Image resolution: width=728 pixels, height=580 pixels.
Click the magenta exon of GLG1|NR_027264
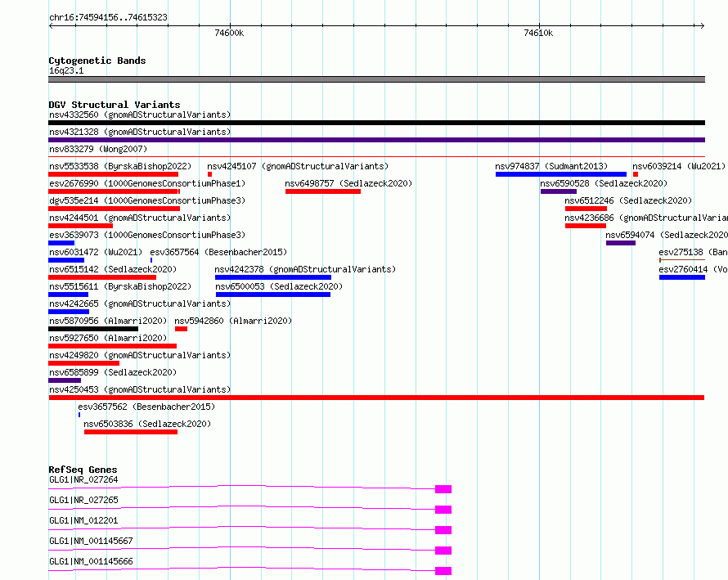pyautogui.click(x=443, y=489)
